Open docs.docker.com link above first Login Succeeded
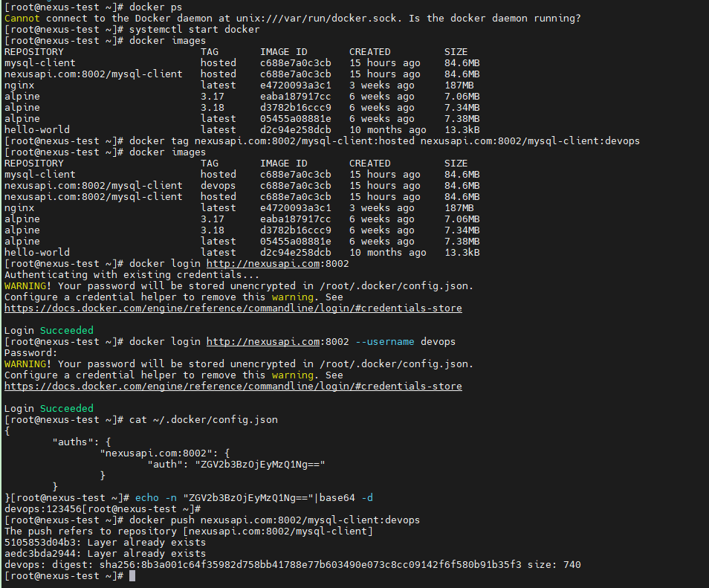The image size is (709, 588). click(233, 308)
